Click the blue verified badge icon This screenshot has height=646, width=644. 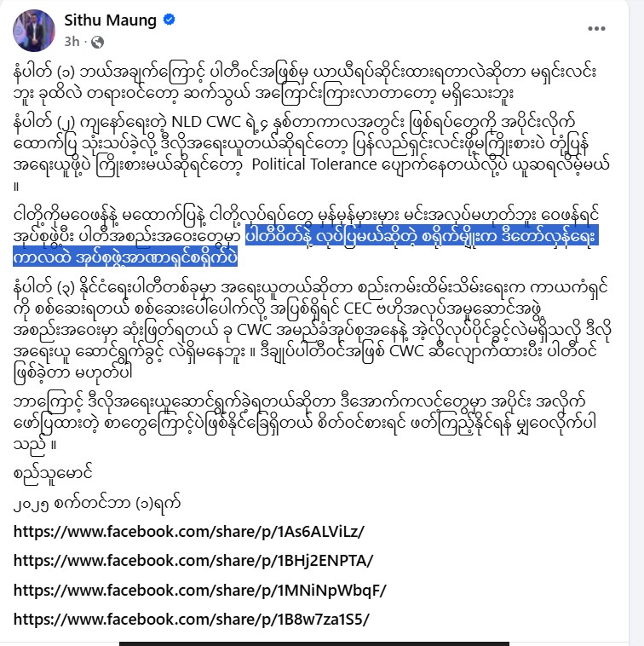pyautogui.click(x=170, y=20)
